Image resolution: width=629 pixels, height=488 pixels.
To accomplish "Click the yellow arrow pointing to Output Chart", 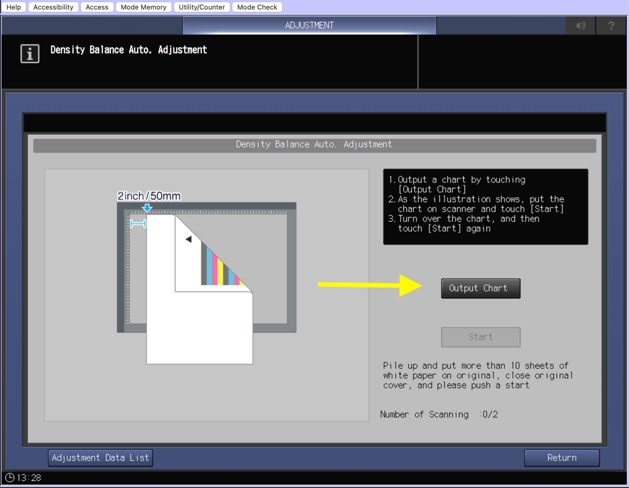I will (370, 285).
